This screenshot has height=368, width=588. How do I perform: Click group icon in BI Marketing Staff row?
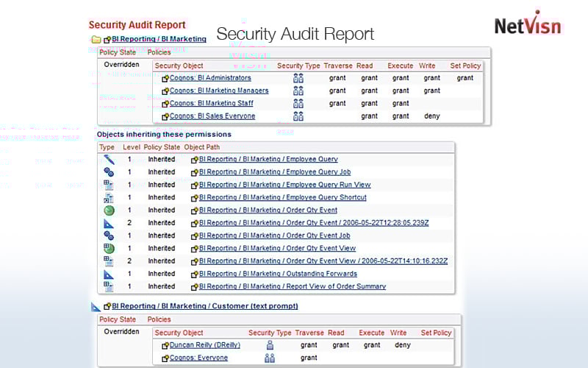coord(298,104)
